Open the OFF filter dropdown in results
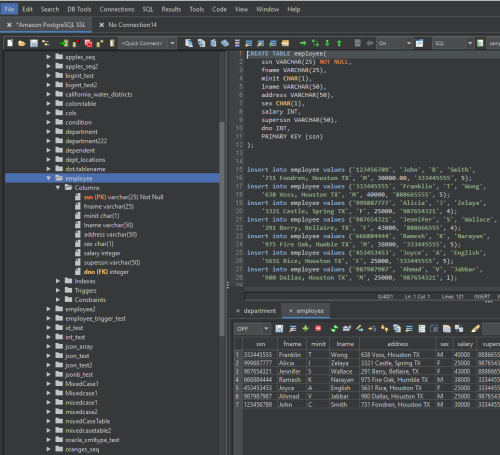 tap(266, 329)
